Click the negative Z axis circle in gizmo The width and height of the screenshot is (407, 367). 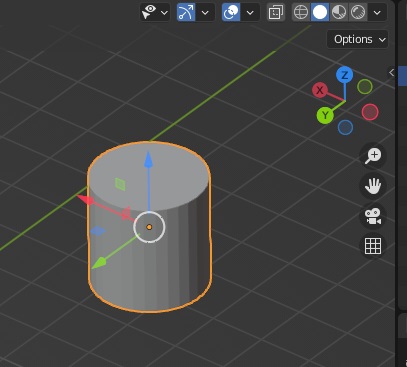point(345,127)
